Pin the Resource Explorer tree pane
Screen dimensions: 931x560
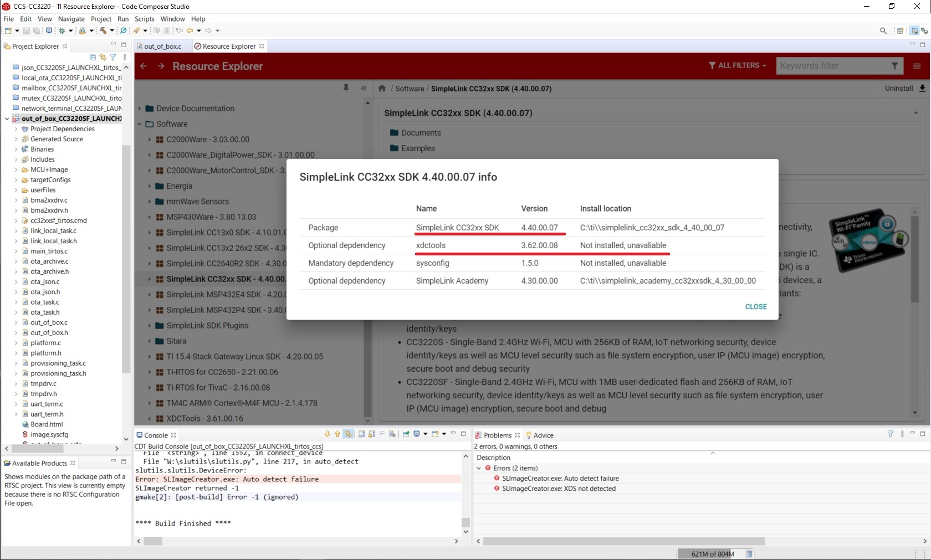(346, 88)
